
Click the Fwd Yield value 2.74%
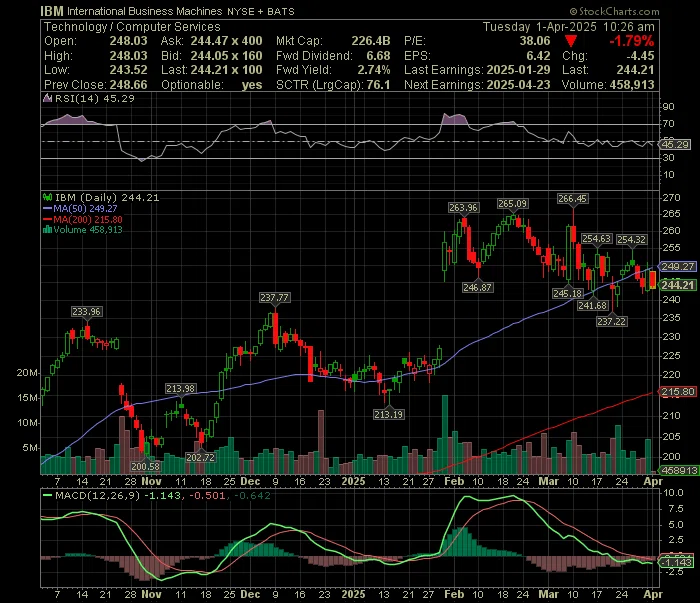pos(374,70)
